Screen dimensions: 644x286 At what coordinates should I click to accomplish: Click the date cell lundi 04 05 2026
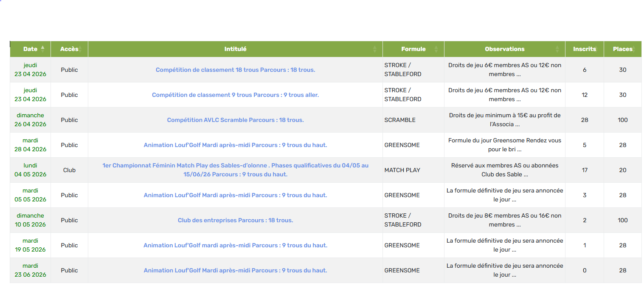point(30,170)
